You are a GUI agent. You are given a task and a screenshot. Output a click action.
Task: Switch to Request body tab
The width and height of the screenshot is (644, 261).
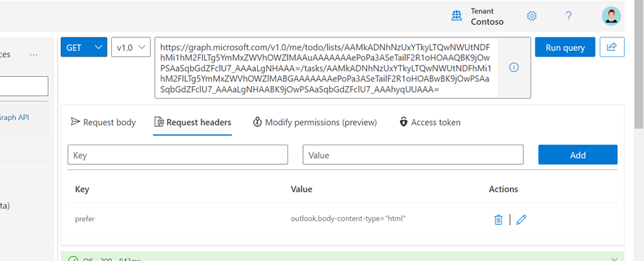103,122
